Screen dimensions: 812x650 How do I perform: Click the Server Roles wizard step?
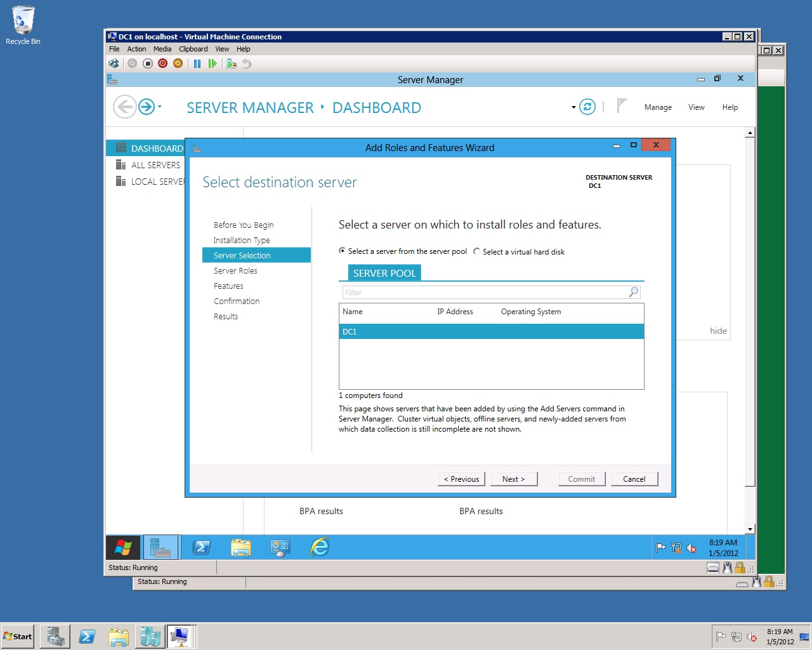[235, 270]
